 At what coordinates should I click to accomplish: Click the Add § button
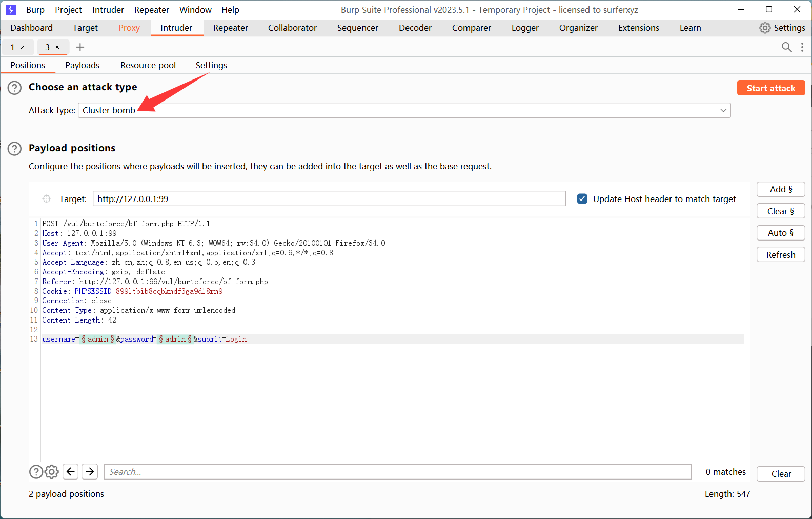click(x=781, y=189)
